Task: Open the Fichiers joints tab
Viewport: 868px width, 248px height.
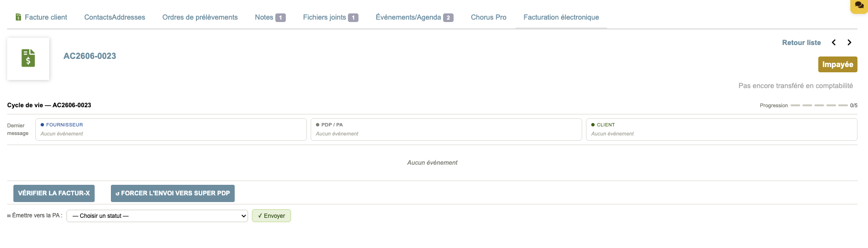Action: [330, 17]
